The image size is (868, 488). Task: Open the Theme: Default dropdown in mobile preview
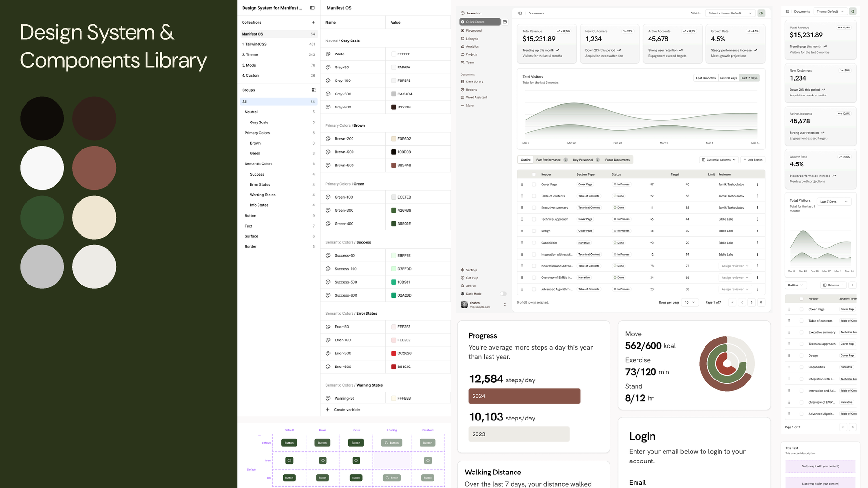[x=830, y=11]
